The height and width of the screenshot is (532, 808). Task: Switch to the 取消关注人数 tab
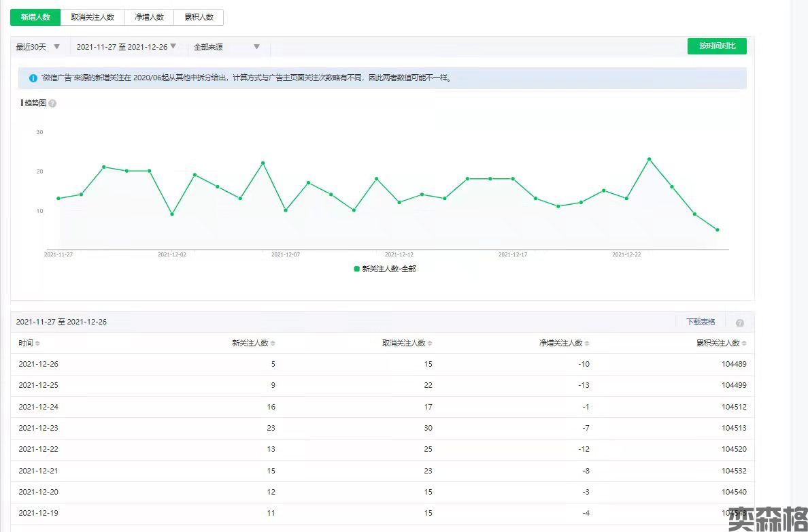coord(92,17)
